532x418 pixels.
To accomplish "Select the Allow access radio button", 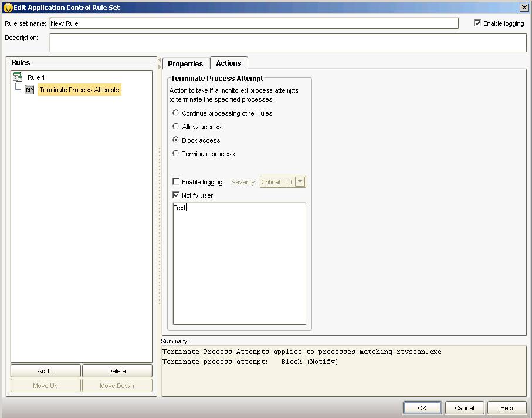I will point(175,126).
